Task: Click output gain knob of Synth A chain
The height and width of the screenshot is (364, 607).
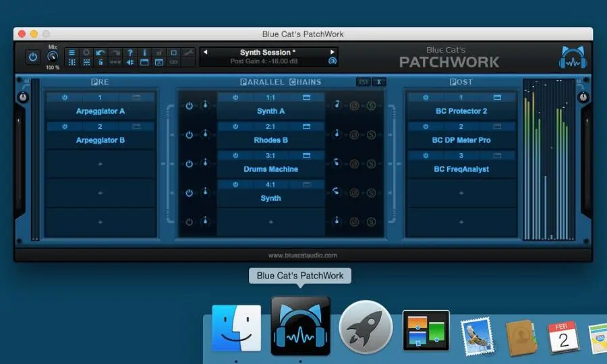Action: [x=337, y=105]
